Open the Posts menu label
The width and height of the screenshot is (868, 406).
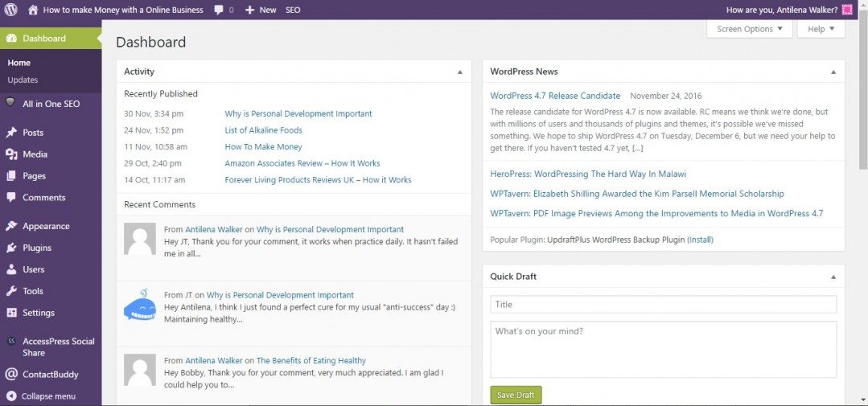click(33, 132)
